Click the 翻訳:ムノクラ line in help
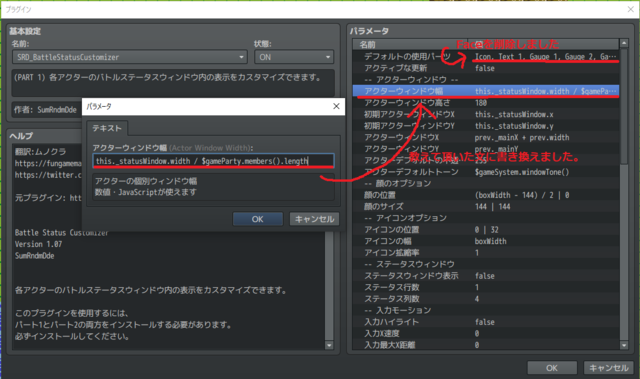The image size is (640, 379). pyautogui.click(x=40, y=152)
